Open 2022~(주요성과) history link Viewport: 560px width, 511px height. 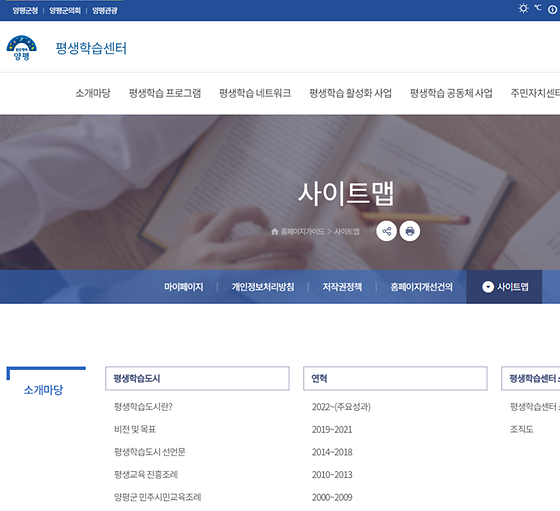pos(341,407)
